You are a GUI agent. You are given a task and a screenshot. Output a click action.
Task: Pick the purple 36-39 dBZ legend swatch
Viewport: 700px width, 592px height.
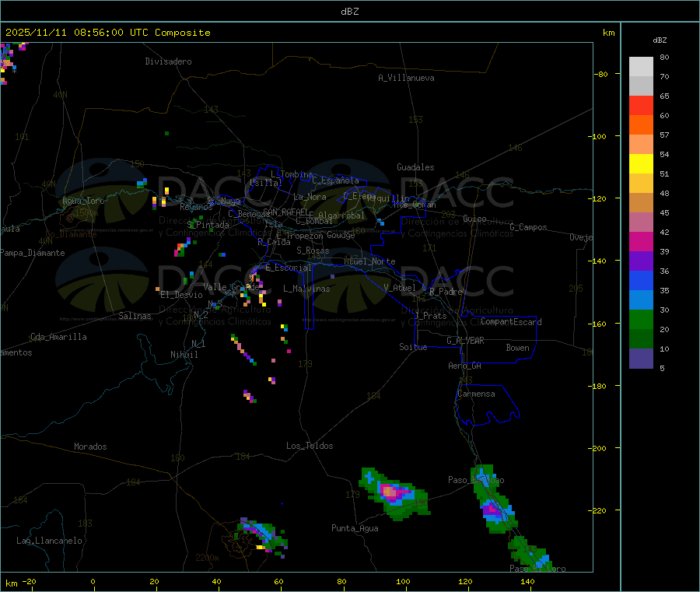point(641,261)
